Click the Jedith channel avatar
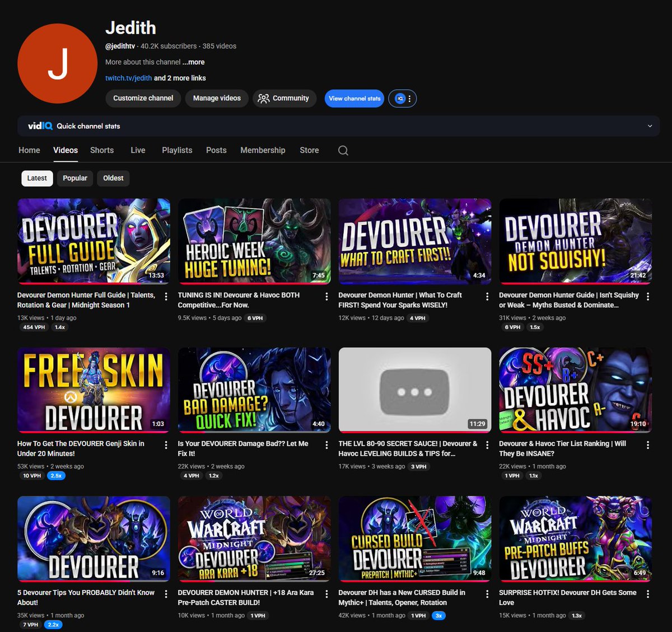672x632 pixels. 57,63
